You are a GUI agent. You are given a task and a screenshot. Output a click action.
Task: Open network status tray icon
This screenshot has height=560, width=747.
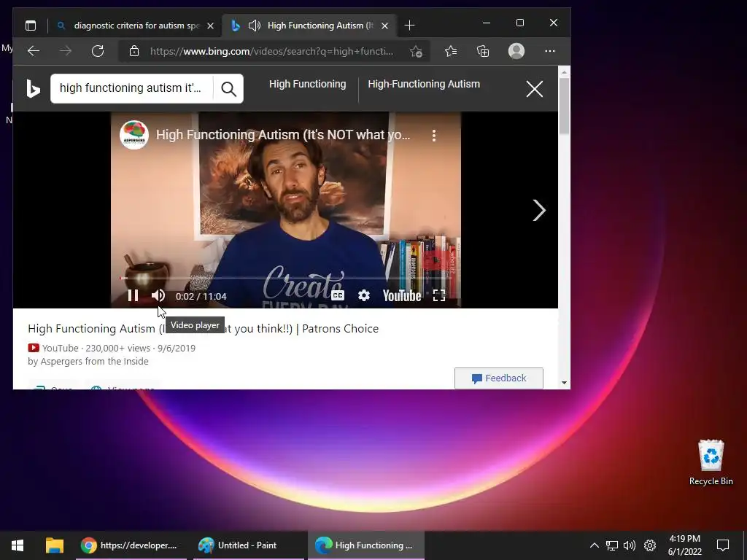(612, 545)
